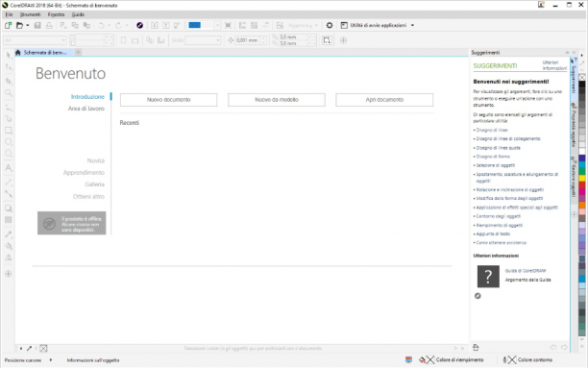The height and width of the screenshot is (368, 588).
Task: Select the Zoom magnifier tool
Action: pyautogui.click(x=9, y=92)
